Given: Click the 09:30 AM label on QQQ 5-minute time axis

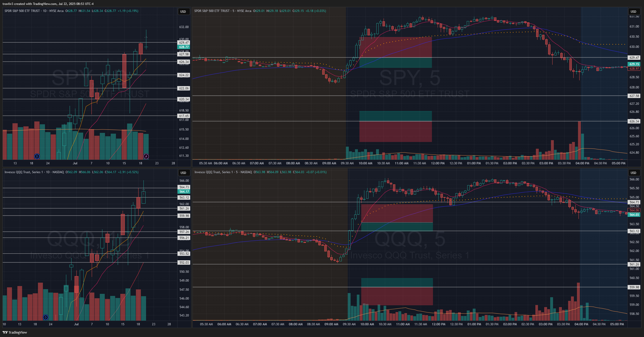Looking at the screenshot, I should tap(349, 324).
